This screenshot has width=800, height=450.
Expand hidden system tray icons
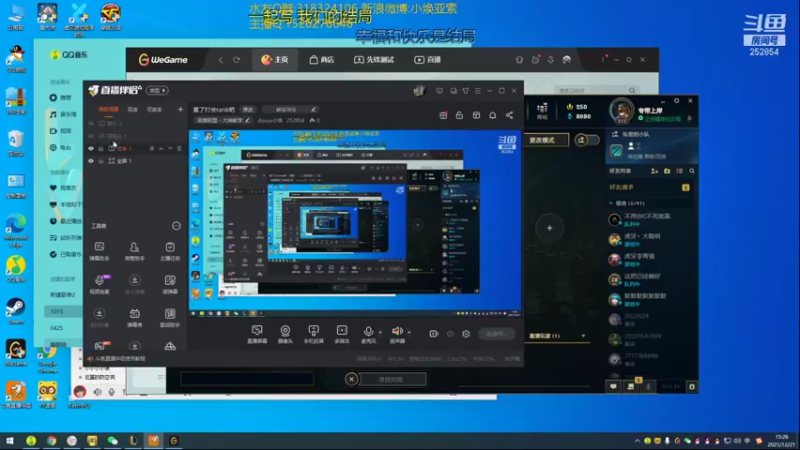click(637, 441)
